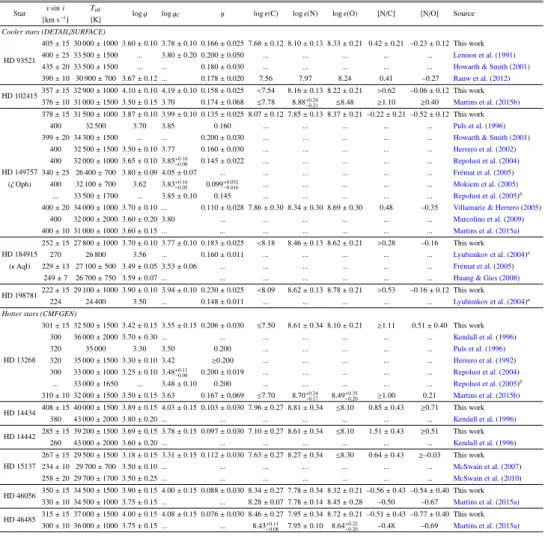
Task: Follow the McSwain et al. (2007) reference
Action: point(487,467)
